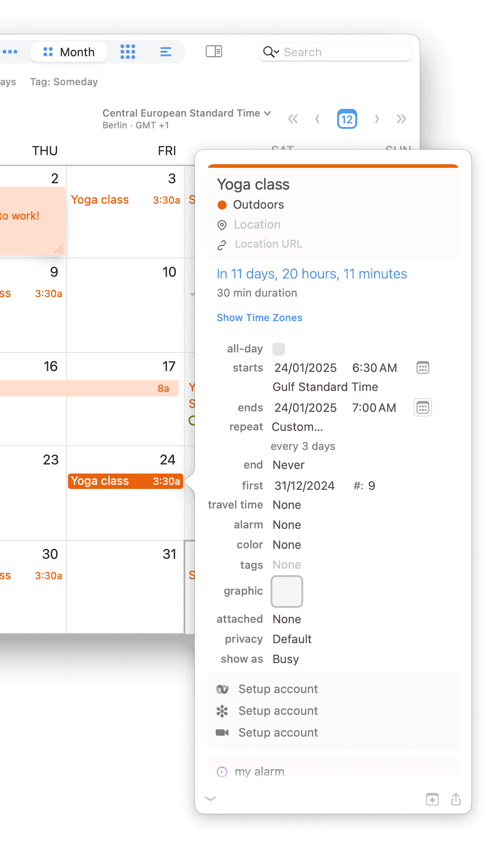
Task: Click the Show Time Zones link
Action: (x=259, y=318)
